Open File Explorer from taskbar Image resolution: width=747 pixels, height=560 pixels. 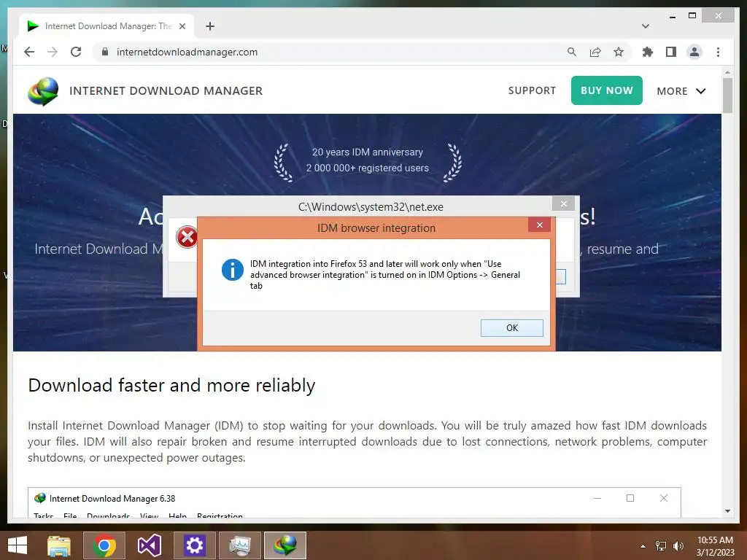pyautogui.click(x=59, y=545)
